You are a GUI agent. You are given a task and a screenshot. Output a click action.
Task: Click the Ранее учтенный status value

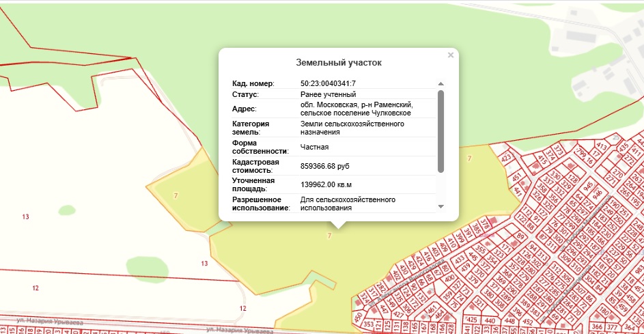[328, 94]
